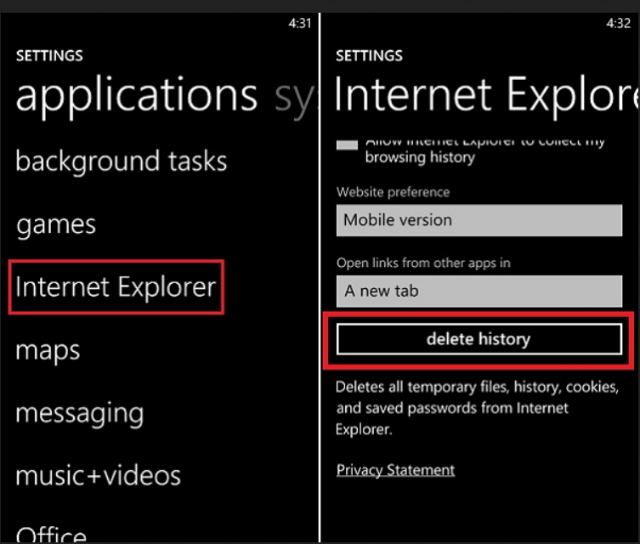
Task: Tap the 4:32 clock in status bar
Action: tap(620, 20)
